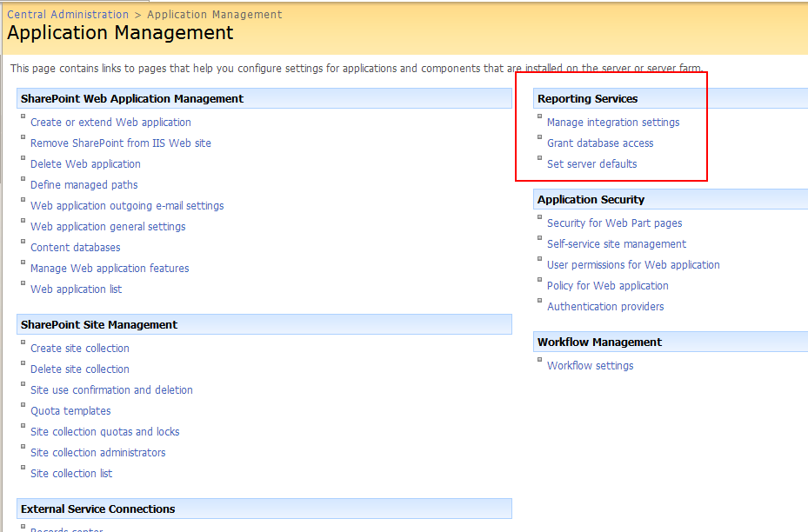Go to Define managed paths
The image size is (808, 532).
[84, 185]
